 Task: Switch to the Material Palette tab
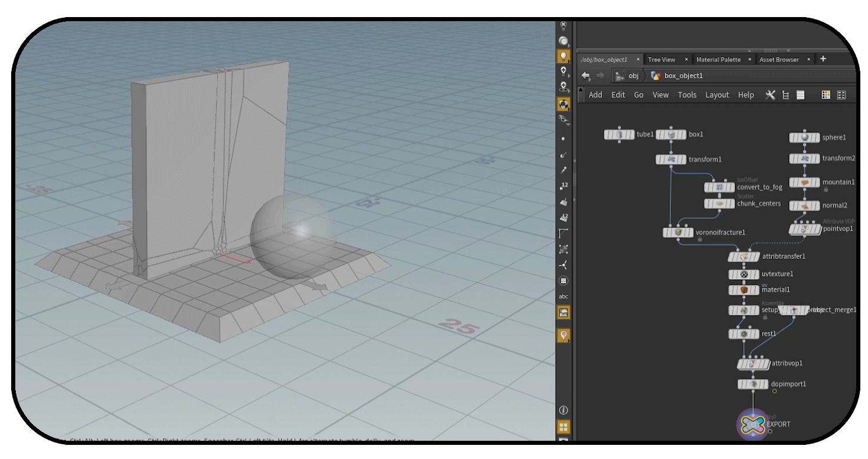(718, 59)
